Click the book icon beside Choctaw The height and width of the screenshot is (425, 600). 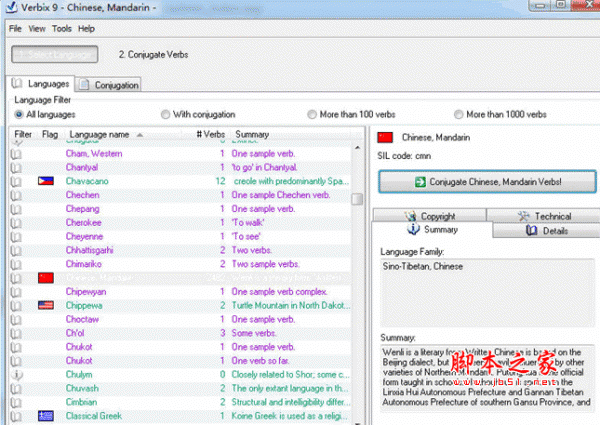(x=16, y=319)
